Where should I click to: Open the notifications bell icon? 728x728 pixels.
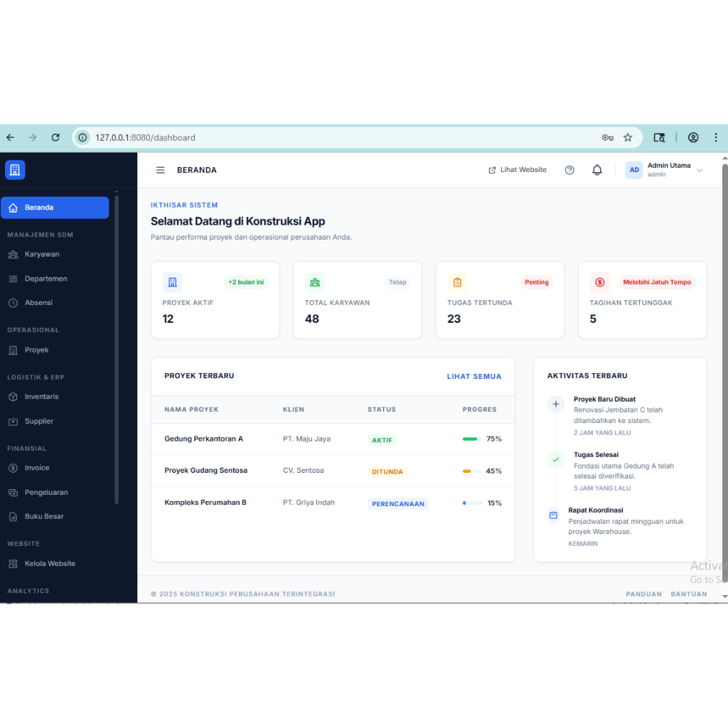[x=597, y=170]
